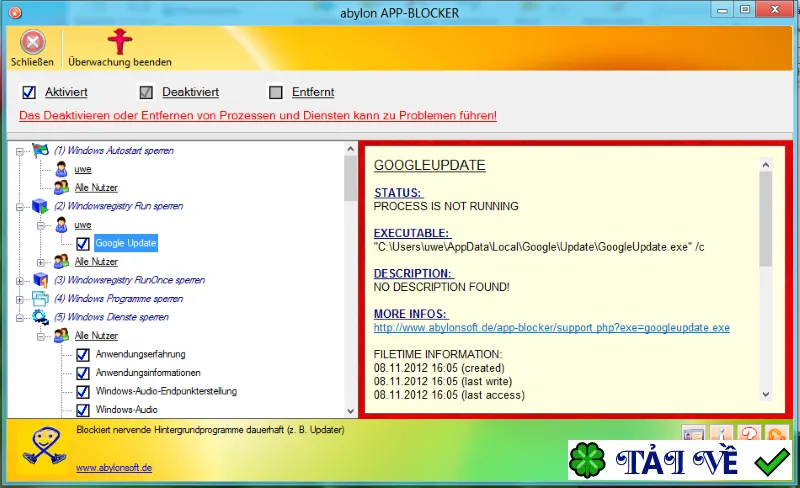This screenshot has height=488, width=800.
Task: Uncheck the Anwendungsinformationen service checkbox
Action: coord(83,373)
